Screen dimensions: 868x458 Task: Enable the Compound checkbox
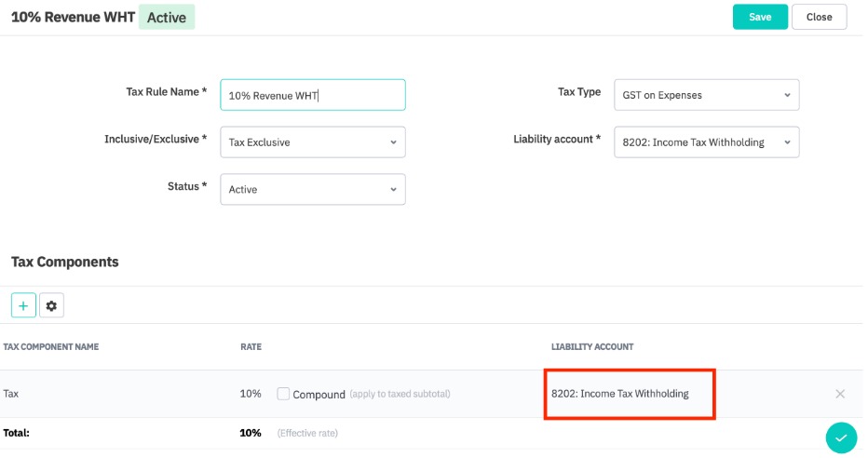tap(283, 394)
